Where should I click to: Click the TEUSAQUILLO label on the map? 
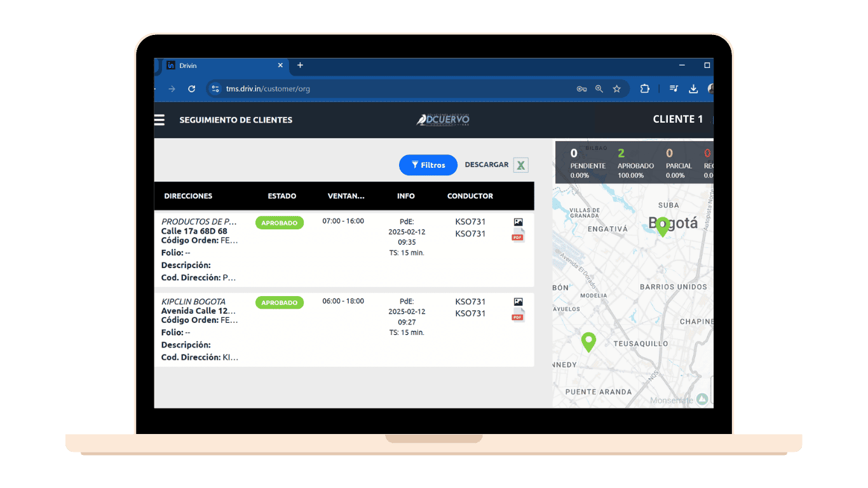pos(641,344)
